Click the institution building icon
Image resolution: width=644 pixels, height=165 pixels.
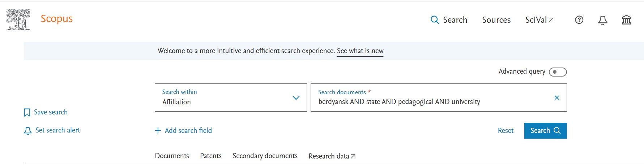click(x=626, y=20)
